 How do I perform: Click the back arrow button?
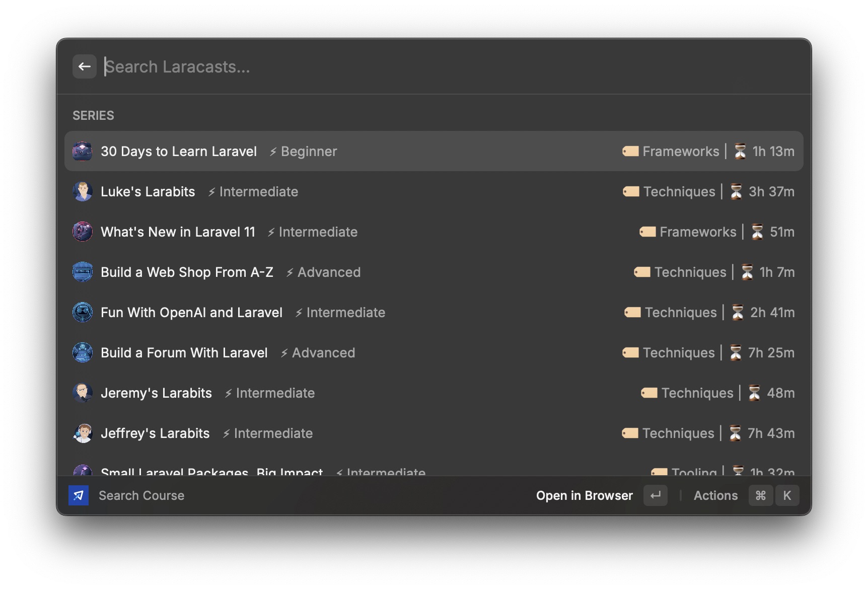click(85, 66)
